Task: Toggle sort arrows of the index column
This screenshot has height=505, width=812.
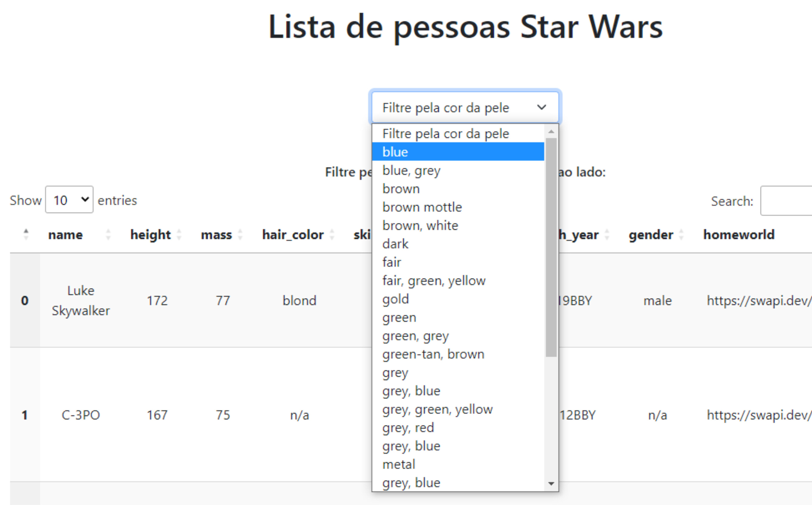Action: tap(26, 235)
